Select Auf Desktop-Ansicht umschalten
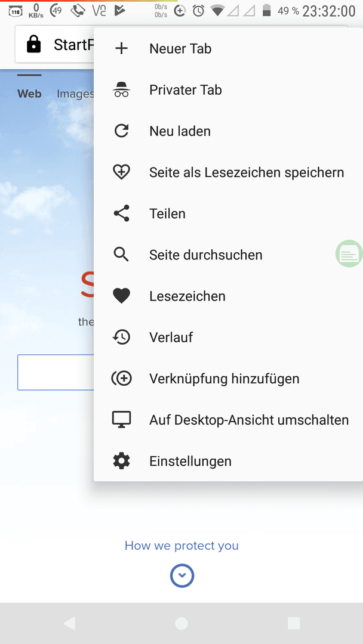Image resolution: width=363 pixels, height=644 pixels. click(x=228, y=420)
